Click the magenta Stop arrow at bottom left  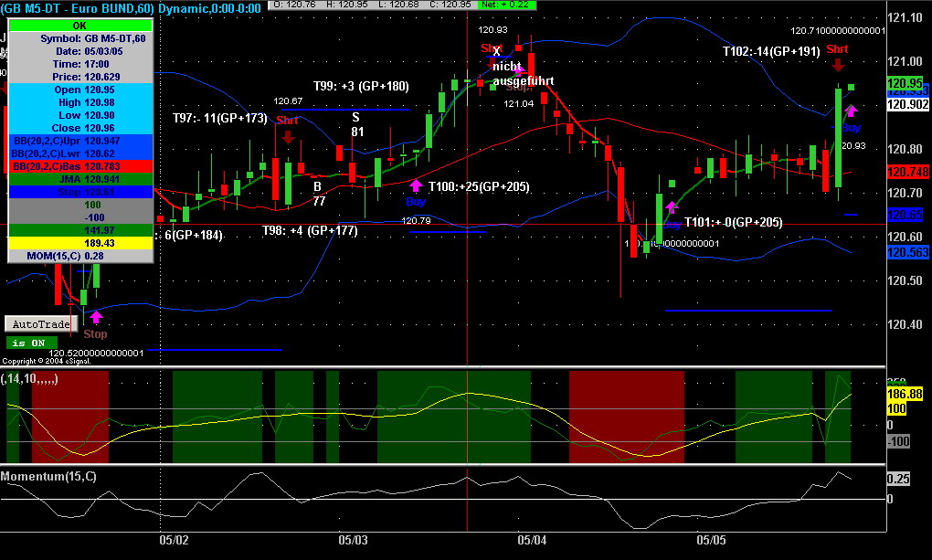point(96,317)
